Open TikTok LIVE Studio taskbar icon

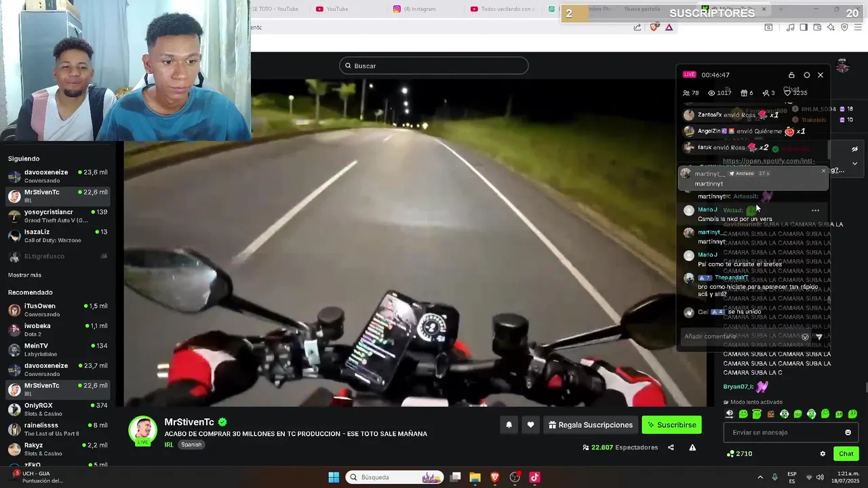click(534, 477)
